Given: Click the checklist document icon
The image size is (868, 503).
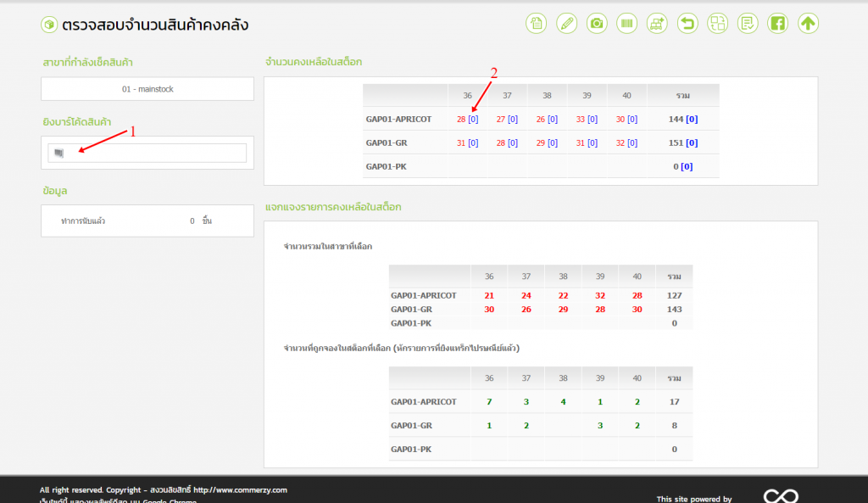Looking at the screenshot, I should pyautogui.click(x=748, y=23).
